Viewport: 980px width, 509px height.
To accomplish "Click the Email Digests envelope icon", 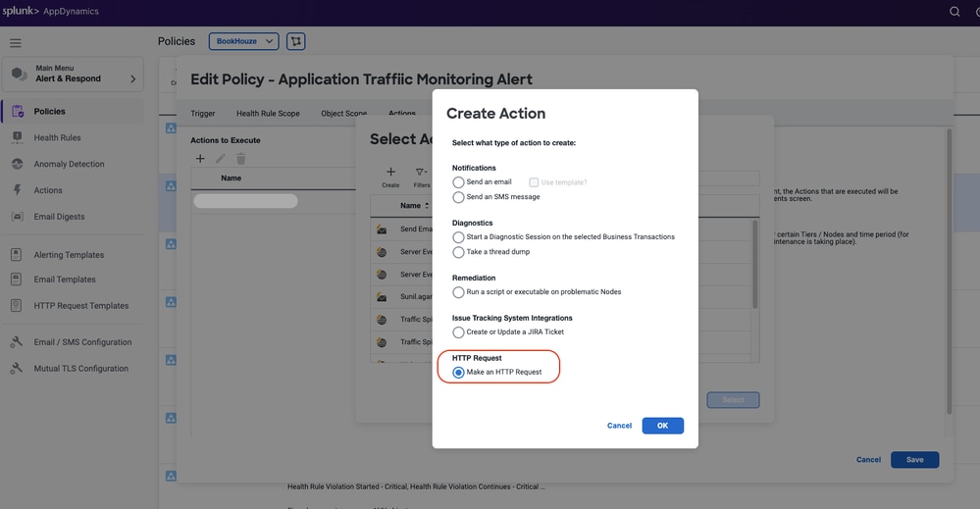I will click(x=18, y=216).
